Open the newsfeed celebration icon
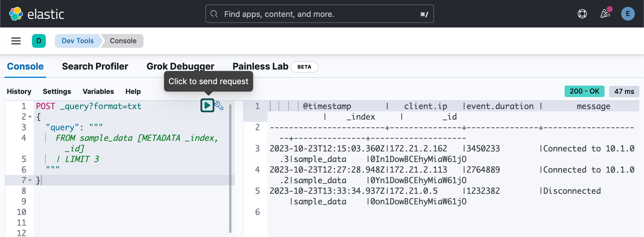Screen dimensions: 644x237 click(605, 13)
